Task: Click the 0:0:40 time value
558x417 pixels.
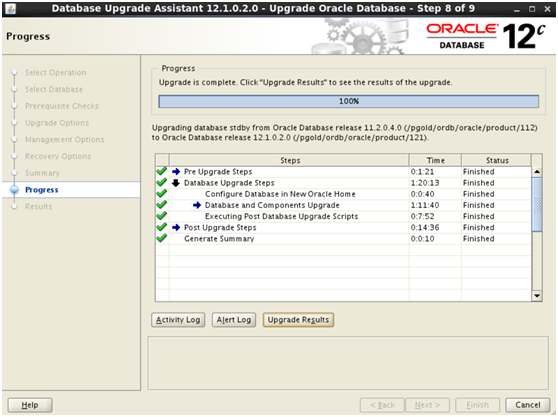Action: tap(422, 194)
